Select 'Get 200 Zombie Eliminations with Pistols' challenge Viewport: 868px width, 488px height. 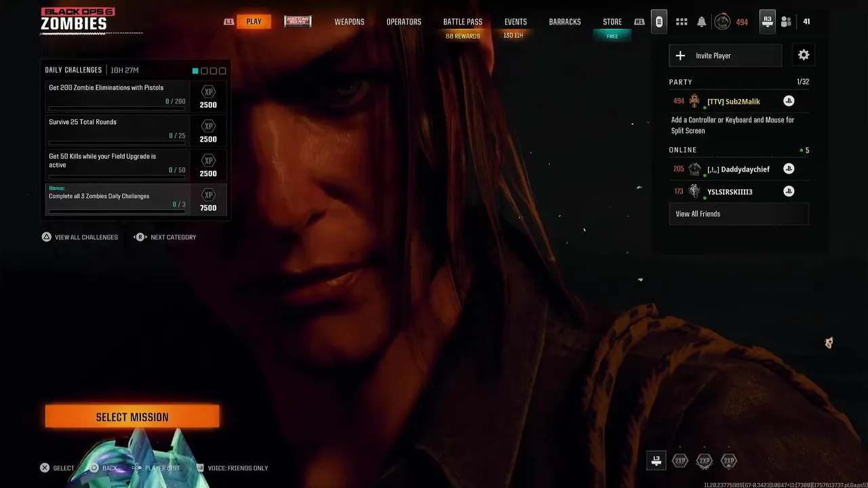tap(138, 96)
